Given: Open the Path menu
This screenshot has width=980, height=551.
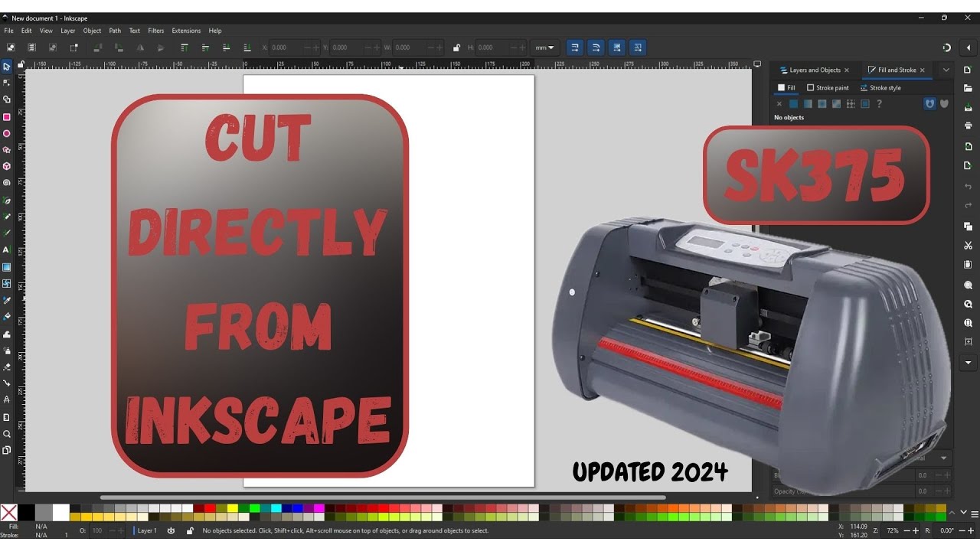Looking at the screenshot, I should (115, 31).
